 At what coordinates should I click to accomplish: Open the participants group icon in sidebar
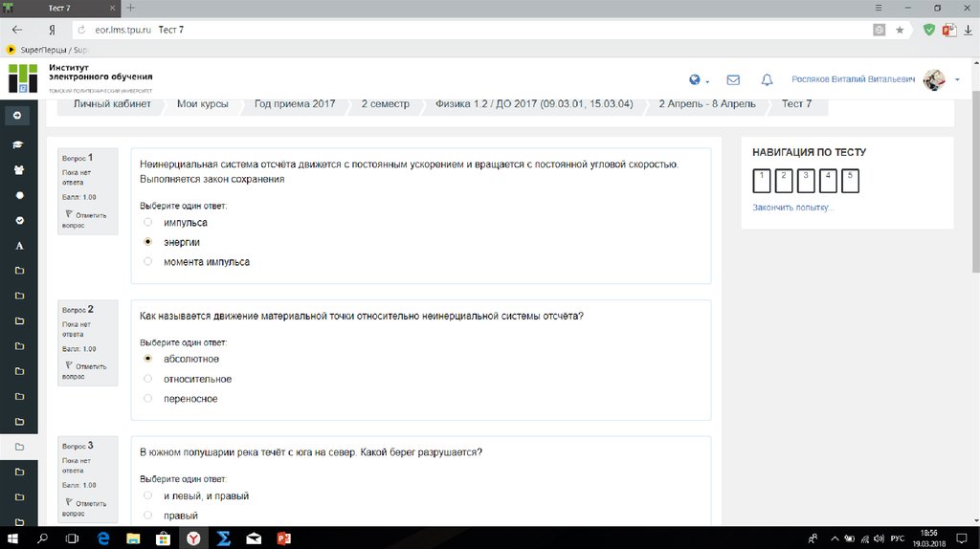click(x=19, y=170)
